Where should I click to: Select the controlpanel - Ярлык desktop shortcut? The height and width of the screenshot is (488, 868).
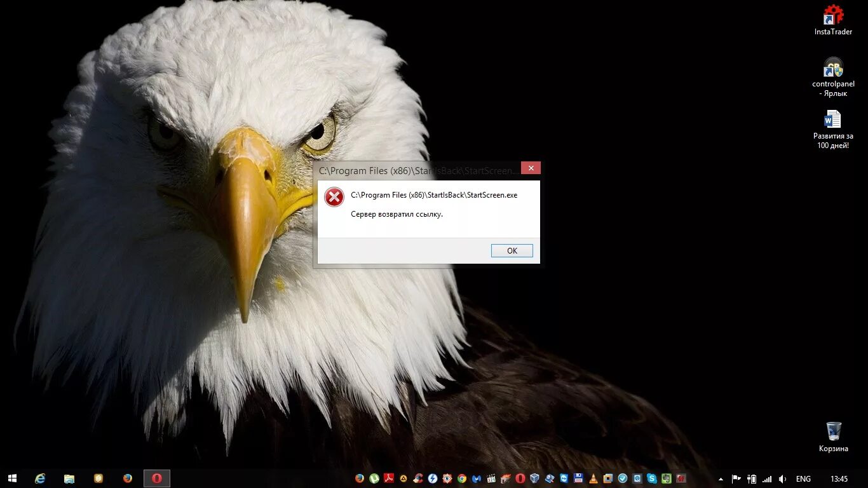[833, 77]
